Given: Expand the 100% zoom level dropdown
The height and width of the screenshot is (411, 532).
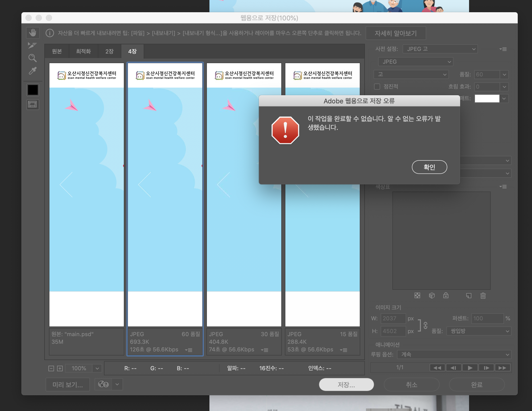Looking at the screenshot, I should pos(97,368).
